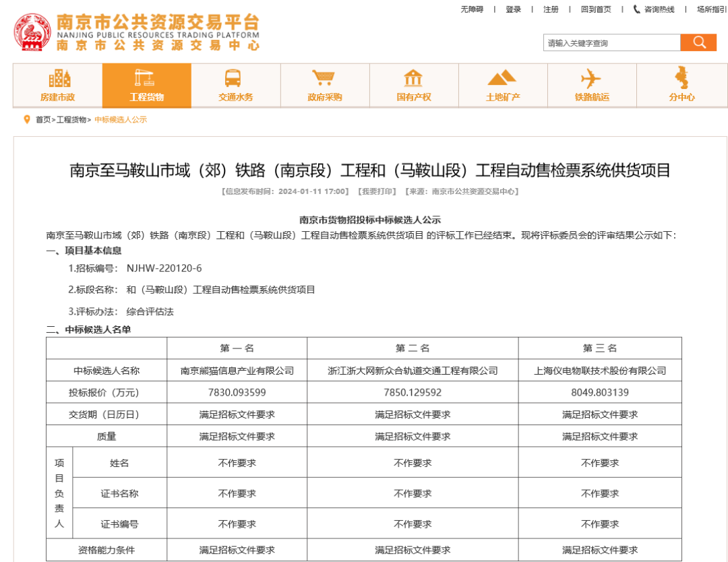Open 房建市政 building icon category
This screenshot has height=562, width=728.
pos(58,78)
